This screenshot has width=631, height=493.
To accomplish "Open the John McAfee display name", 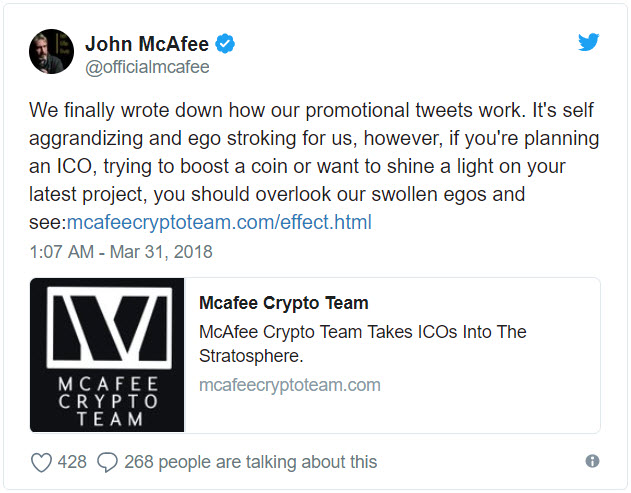I will point(148,43).
